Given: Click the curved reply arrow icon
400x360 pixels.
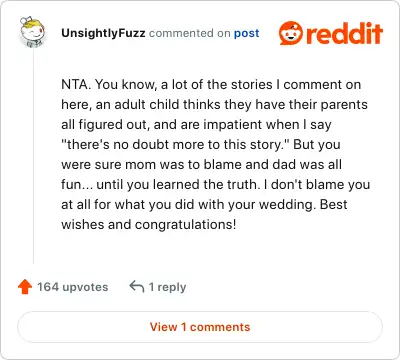Looking at the screenshot, I should tap(137, 286).
